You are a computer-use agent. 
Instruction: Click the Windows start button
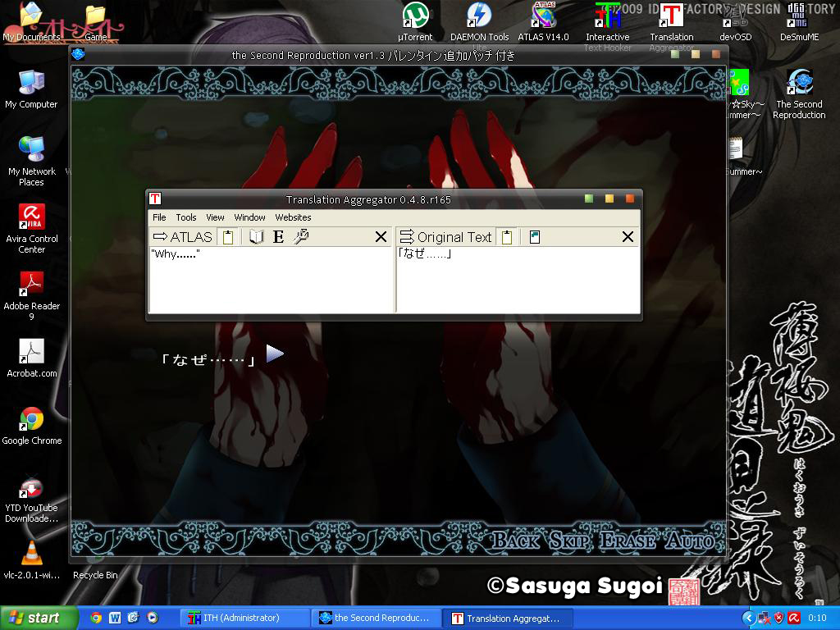pos(39,618)
